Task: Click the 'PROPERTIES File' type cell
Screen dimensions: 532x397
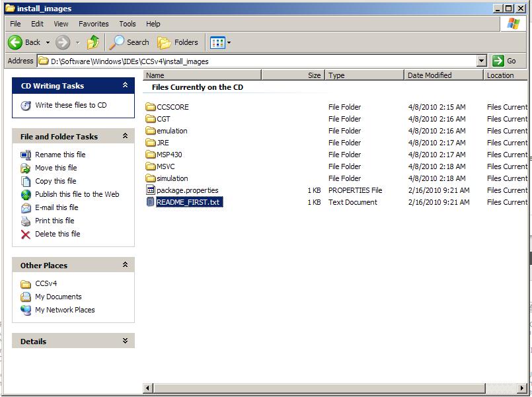Action: click(355, 190)
